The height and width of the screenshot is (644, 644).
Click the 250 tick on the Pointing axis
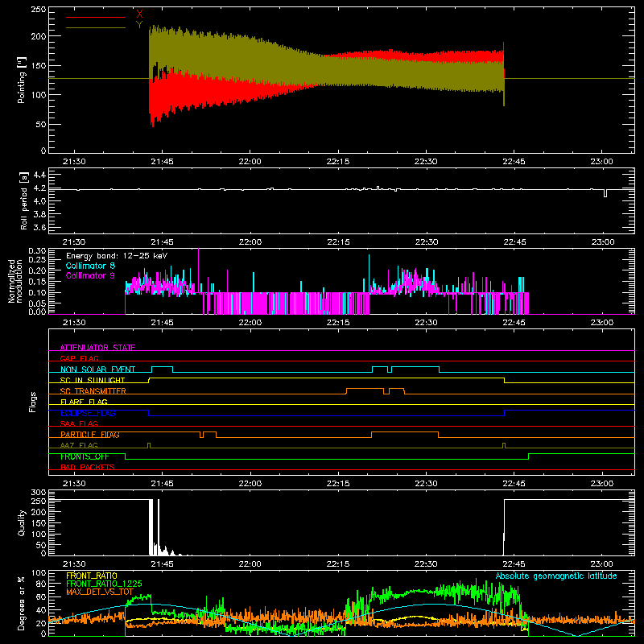coord(38,10)
